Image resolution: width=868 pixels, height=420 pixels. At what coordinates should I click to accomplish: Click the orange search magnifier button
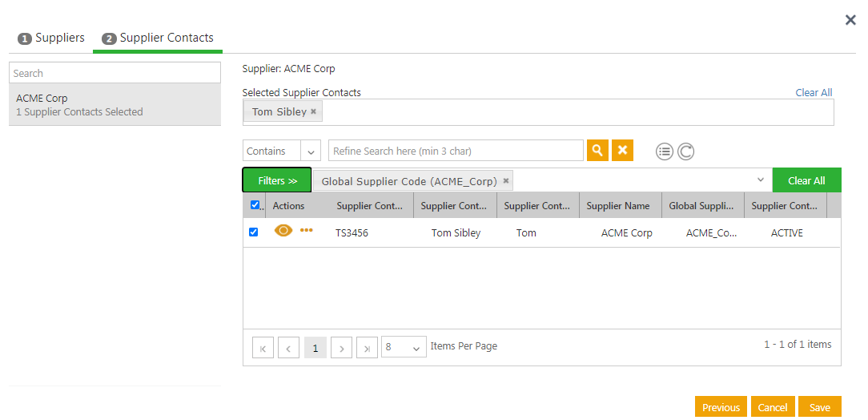click(597, 151)
